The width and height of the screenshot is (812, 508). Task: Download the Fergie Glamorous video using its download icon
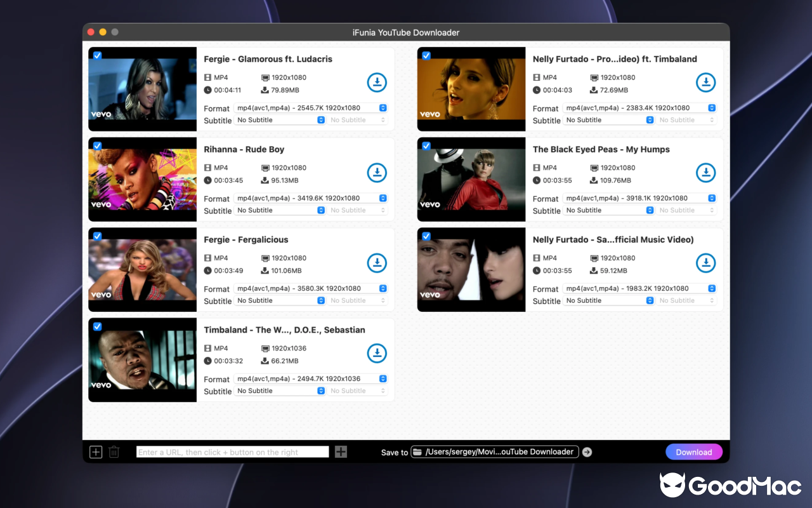click(377, 83)
